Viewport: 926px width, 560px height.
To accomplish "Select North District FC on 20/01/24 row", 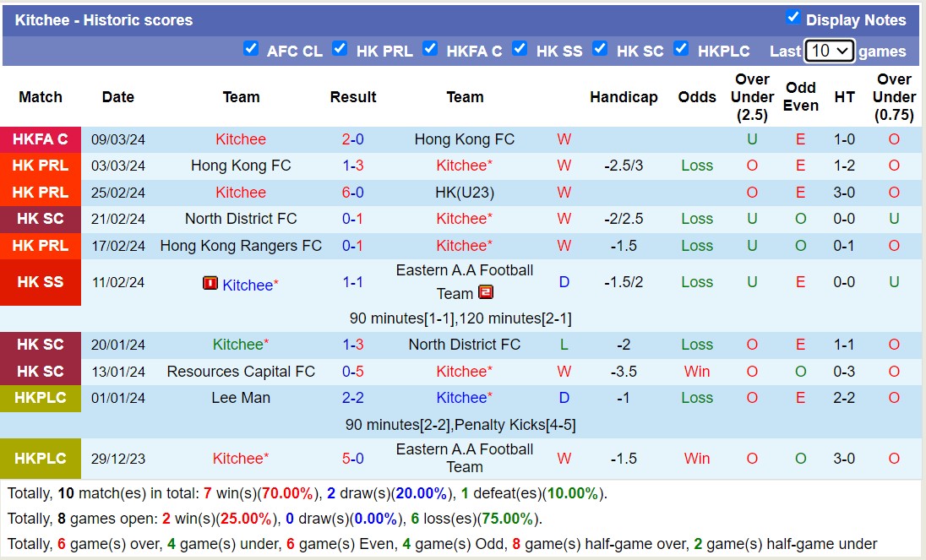I will 465,345.
